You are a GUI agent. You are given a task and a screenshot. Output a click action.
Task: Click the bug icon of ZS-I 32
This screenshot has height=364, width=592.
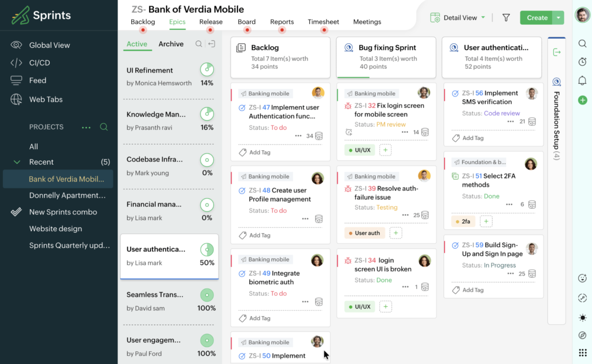348,106
